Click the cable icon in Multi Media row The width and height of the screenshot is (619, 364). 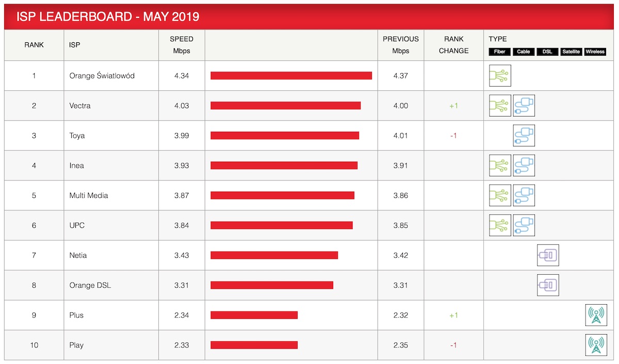pos(524,195)
